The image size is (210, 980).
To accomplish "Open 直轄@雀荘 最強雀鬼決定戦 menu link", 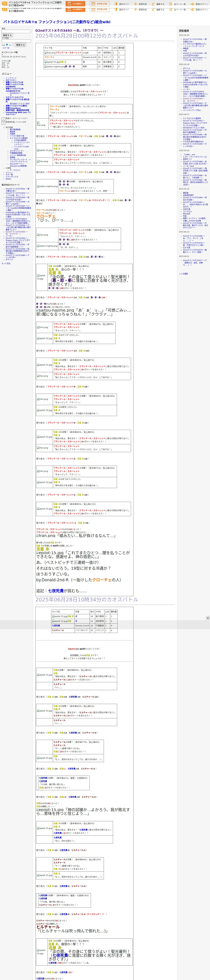I will coord(17,110).
